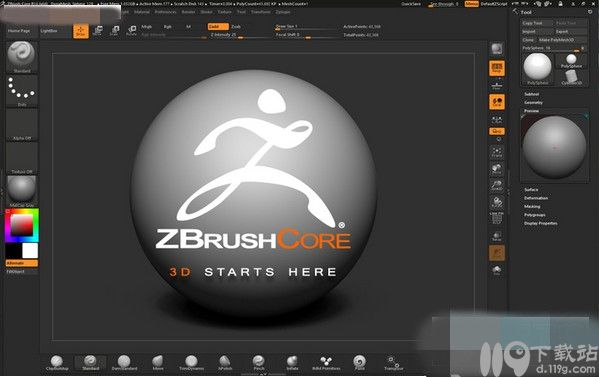
Task: Pick a color in the color picker square
Action: [x=21, y=225]
